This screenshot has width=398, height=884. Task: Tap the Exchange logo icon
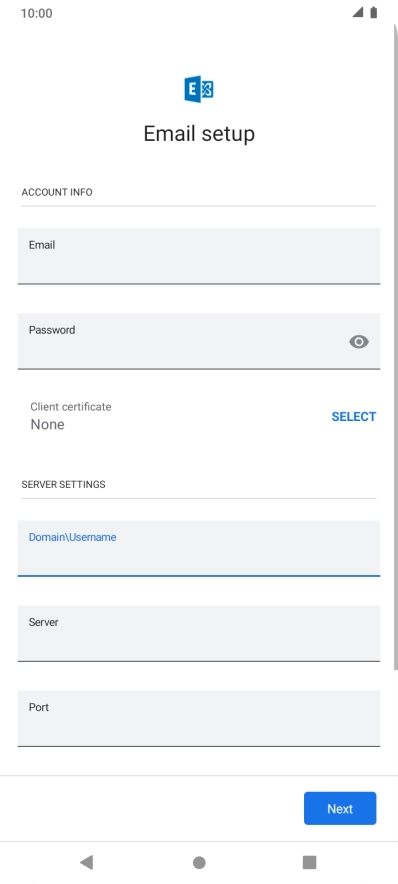point(199,89)
